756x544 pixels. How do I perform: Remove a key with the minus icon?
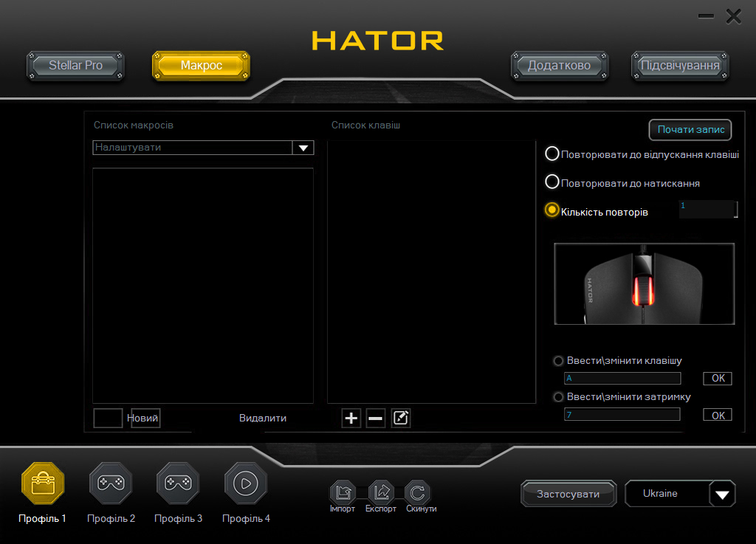click(x=376, y=418)
